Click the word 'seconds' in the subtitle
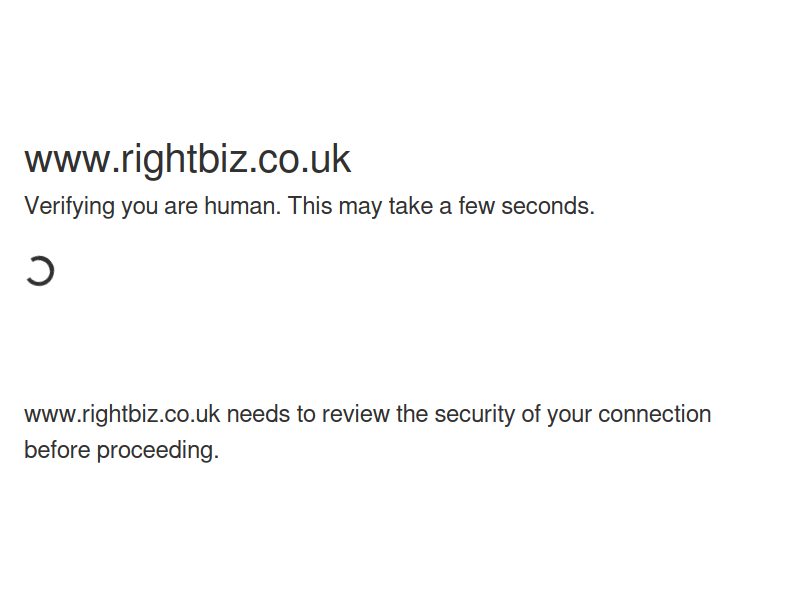This screenshot has width=800, height=600. point(547,206)
